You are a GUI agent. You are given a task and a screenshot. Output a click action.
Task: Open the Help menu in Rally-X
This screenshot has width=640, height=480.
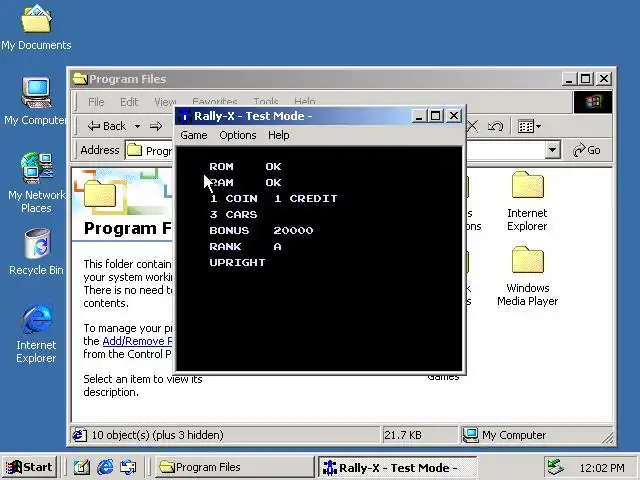(x=279, y=135)
